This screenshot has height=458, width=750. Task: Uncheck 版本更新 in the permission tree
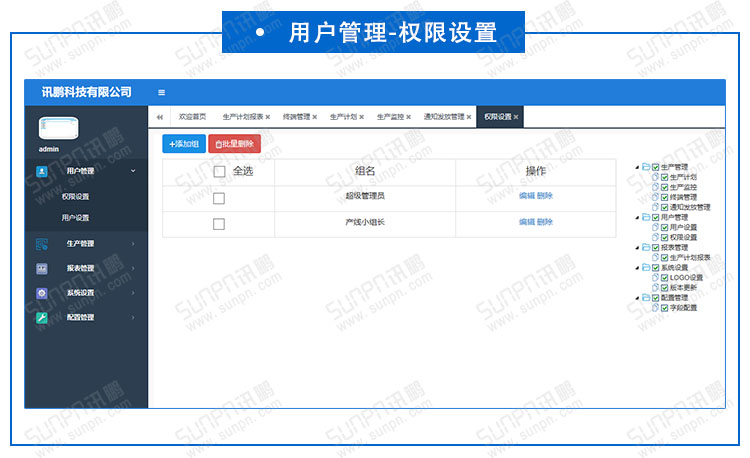(x=664, y=288)
